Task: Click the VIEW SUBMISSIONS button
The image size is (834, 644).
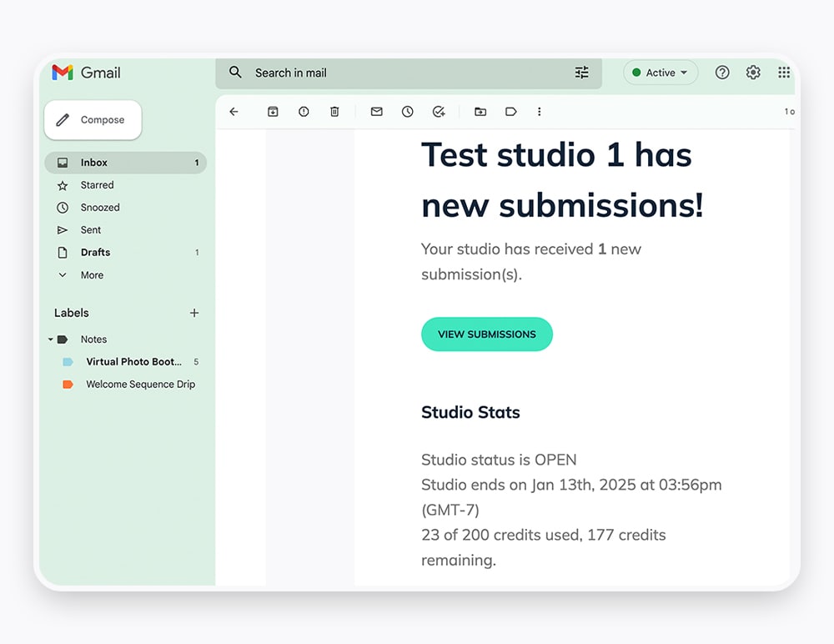Action: [487, 334]
